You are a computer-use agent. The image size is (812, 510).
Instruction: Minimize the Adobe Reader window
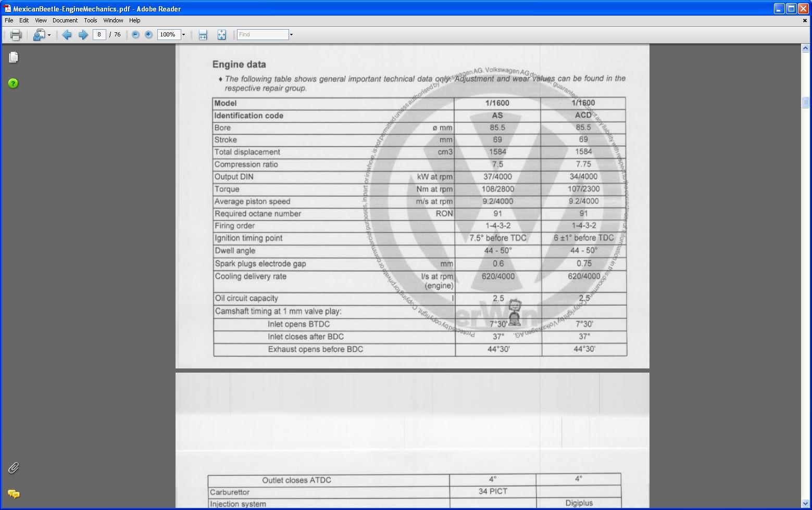(x=779, y=8)
